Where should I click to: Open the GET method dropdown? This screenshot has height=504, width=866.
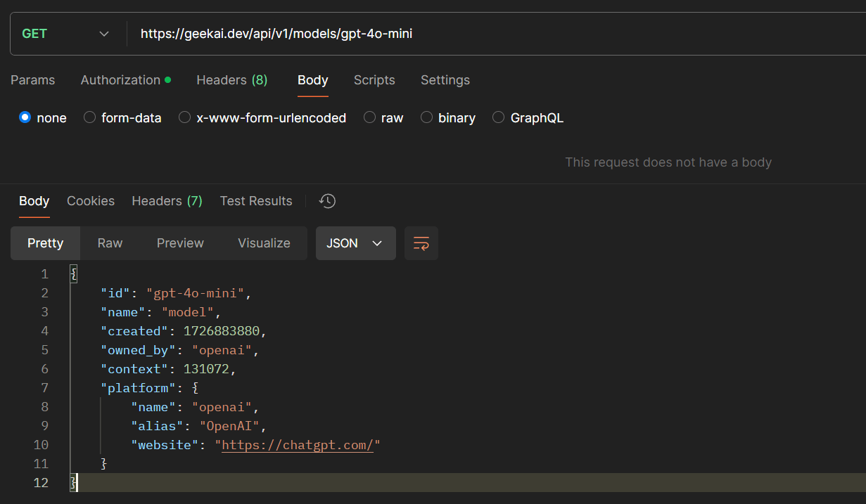point(67,34)
